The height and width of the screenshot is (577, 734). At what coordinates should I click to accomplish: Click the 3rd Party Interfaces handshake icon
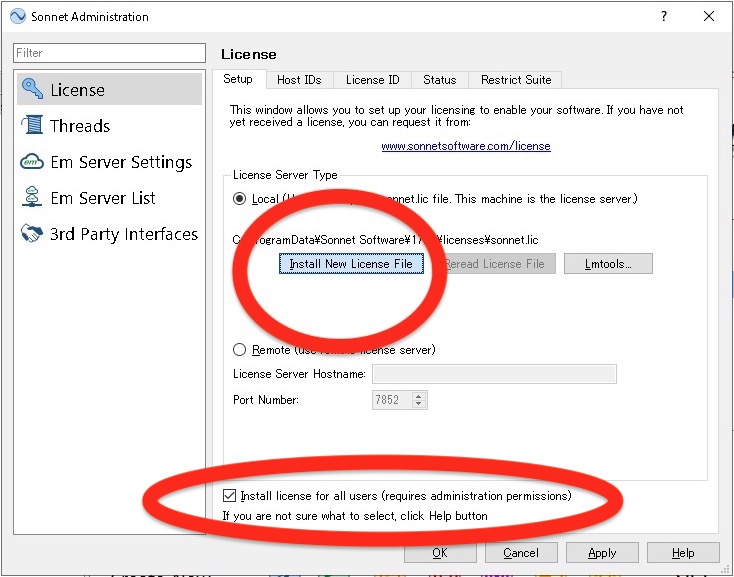[x=31, y=233]
